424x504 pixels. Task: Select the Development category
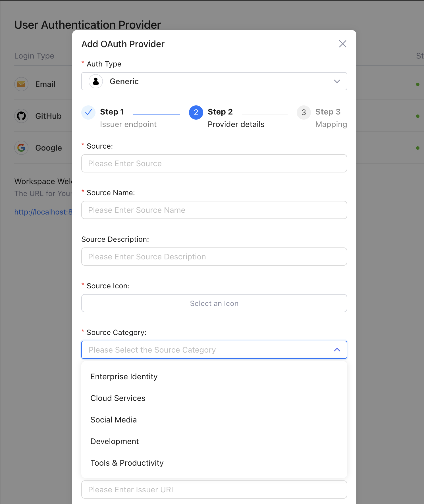pos(115,441)
